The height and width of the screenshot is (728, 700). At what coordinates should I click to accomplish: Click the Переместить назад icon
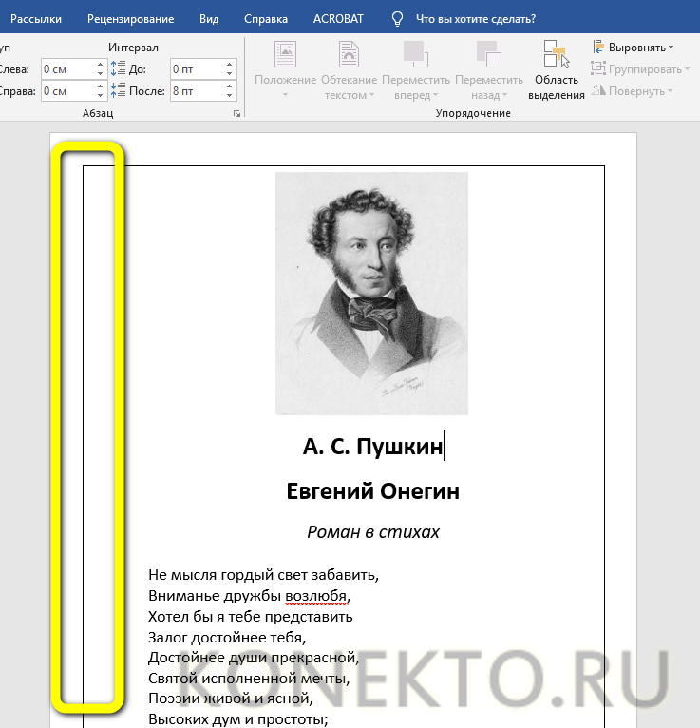pos(489,54)
